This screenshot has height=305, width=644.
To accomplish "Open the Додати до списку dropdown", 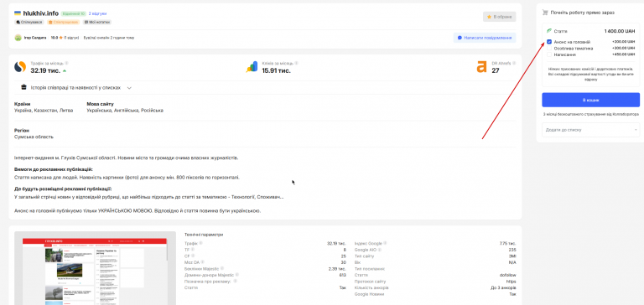I will pos(590,130).
